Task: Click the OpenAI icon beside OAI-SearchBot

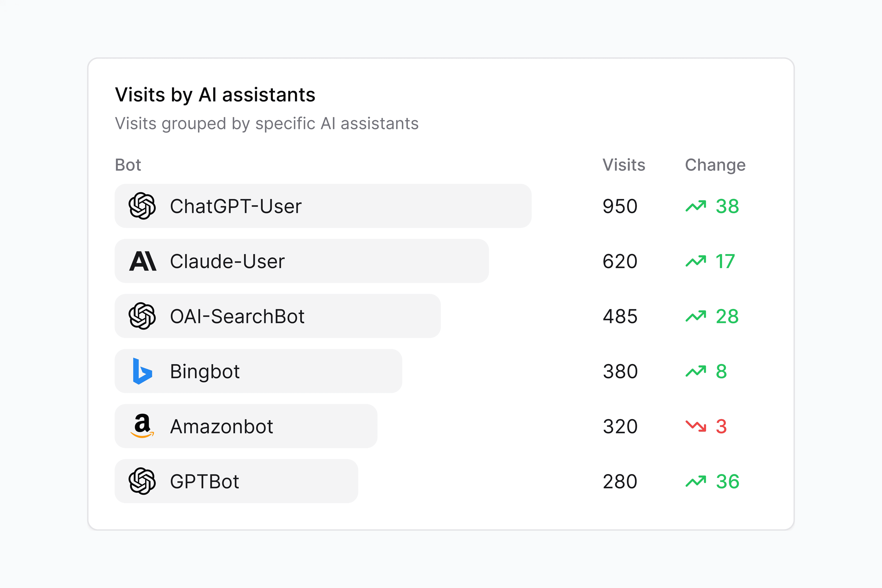Action: point(143,316)
